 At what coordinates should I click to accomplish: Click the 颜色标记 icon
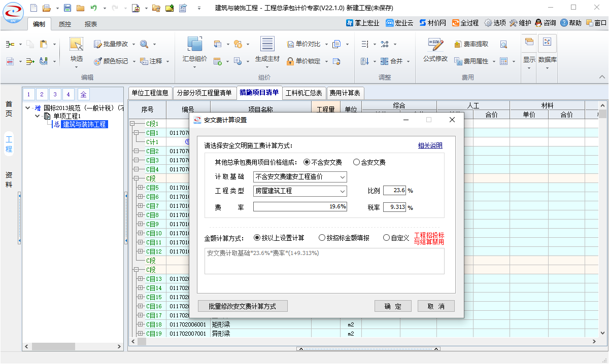coord(98,61)
